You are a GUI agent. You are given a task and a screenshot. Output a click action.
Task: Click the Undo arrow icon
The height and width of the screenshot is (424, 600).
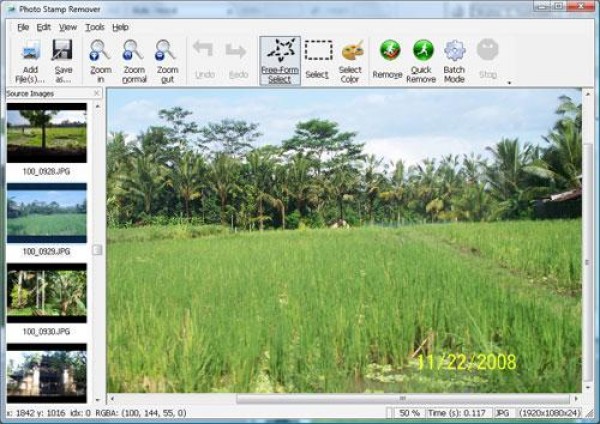pyautogui.click(x=203, y=51)
